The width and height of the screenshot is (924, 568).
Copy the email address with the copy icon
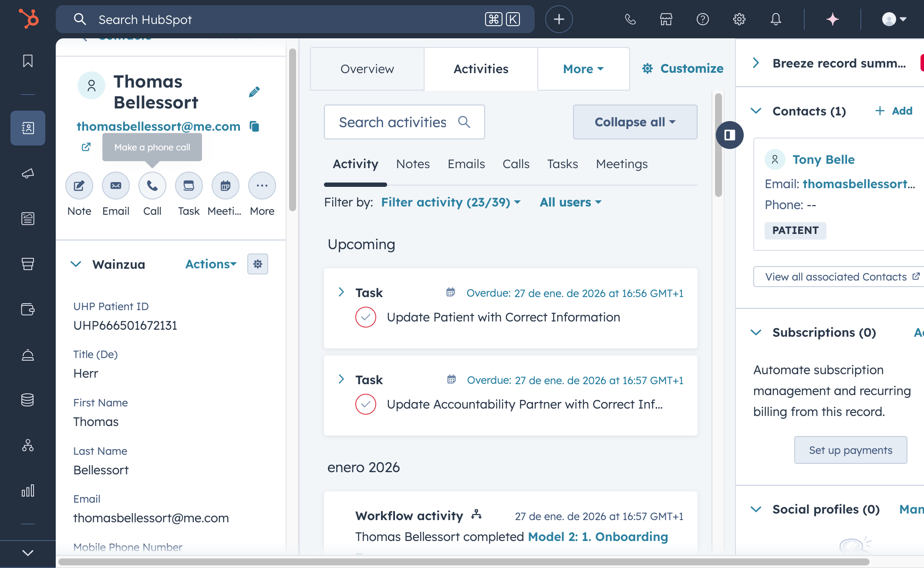(x=255, y=126)
